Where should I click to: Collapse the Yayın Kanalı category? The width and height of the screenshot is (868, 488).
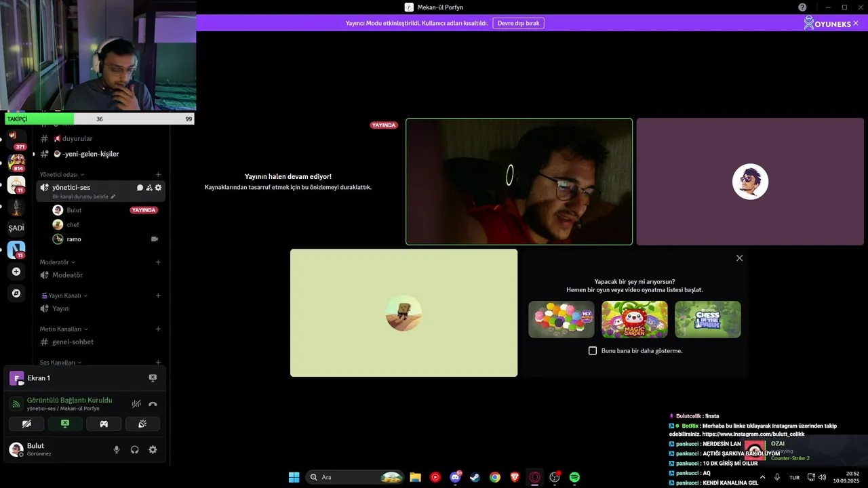pos(64,296)
